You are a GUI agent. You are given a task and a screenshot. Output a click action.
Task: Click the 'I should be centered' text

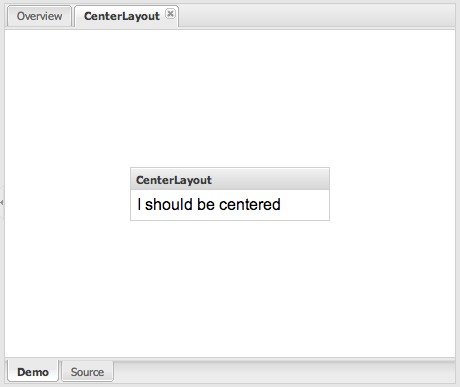click(x=209, y=204)
